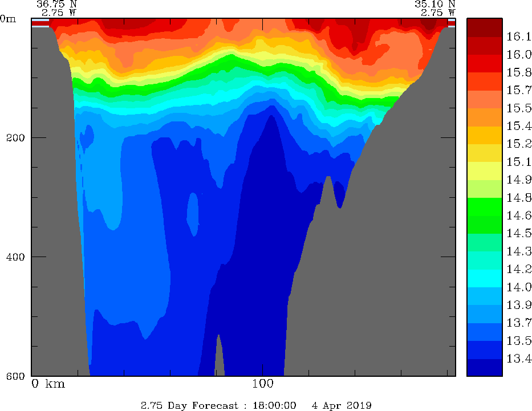Click the amber swatch between 15.4 and 15.2
This screenshot has height=411, width=532.
coord(485,135)
